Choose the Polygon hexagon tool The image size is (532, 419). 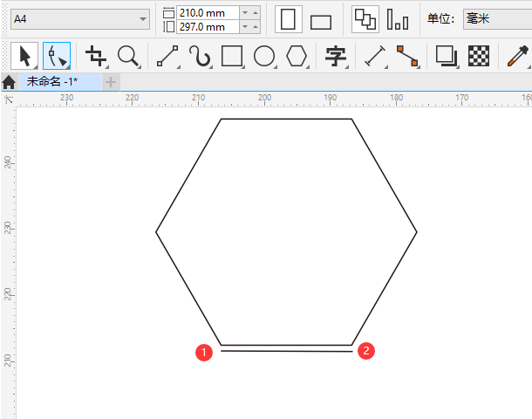click(x=297, y=57)
